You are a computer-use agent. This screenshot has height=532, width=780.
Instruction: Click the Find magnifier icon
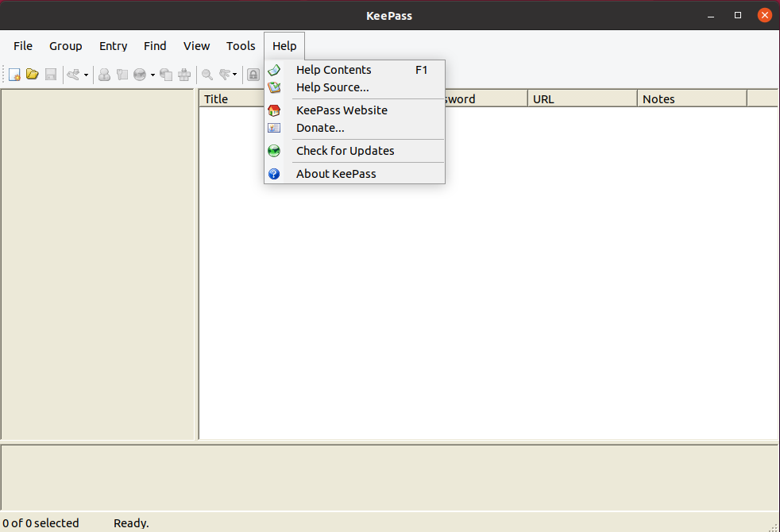(x=207, y=75)
